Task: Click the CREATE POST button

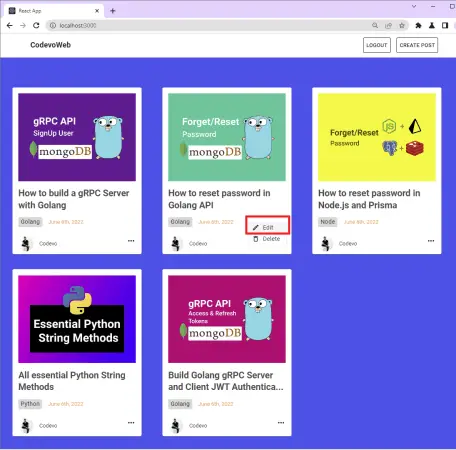Action: [417, 45]
